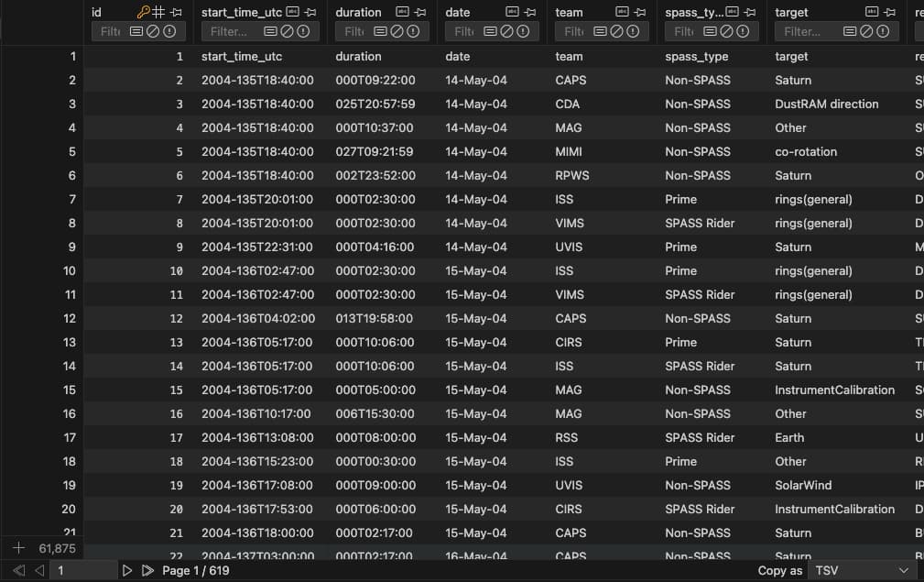Click the start_time_utc filter input field
The height and width of the screenshot is (582, 924).
(x=229, y=30)
